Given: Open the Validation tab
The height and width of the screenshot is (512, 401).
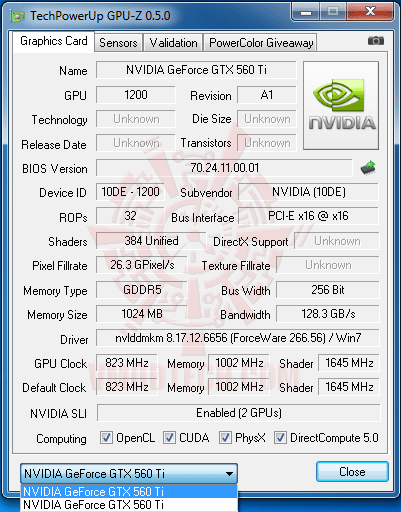Looking at the screenshot, I should click(x=173, y=43).
